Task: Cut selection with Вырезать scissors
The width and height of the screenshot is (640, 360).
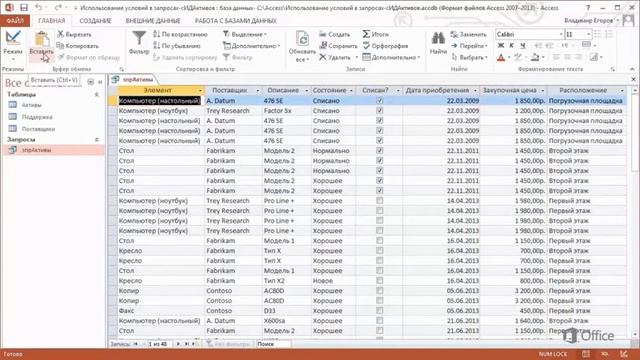Action: click(x=75, y=34)
